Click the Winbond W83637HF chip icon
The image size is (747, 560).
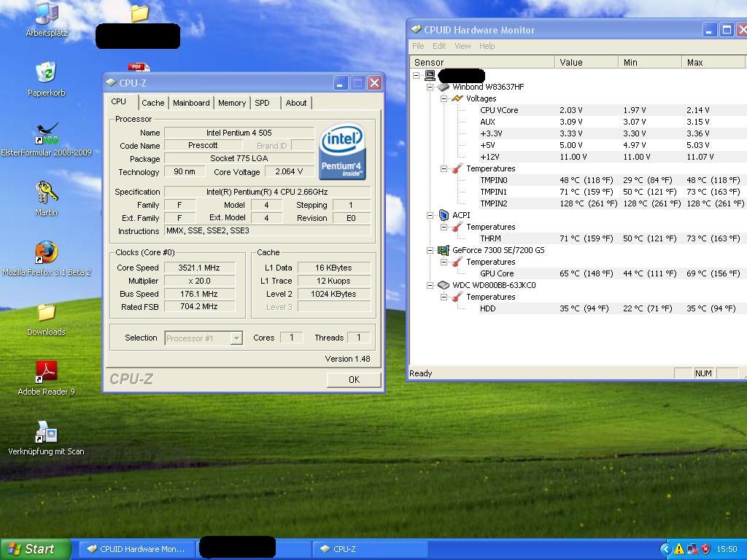(x=444, y=87)
